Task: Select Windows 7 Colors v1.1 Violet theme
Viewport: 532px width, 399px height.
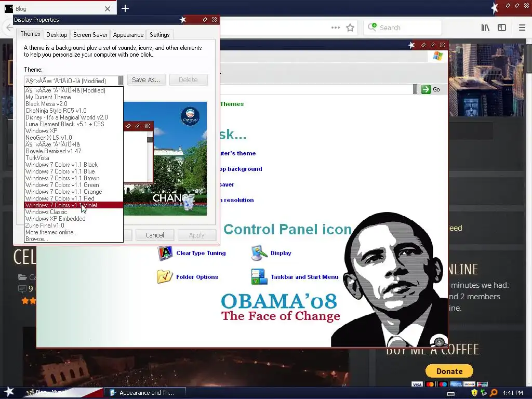Action: (74, 205)
